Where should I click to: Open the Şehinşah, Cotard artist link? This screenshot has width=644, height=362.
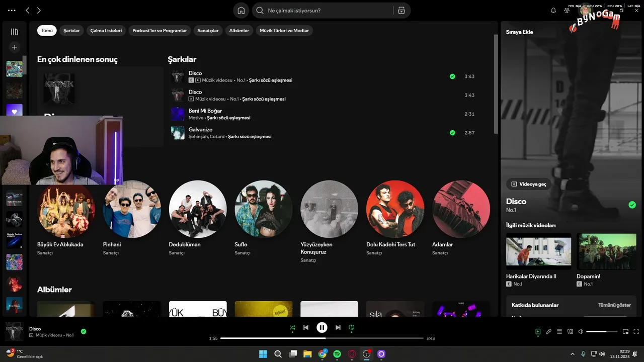[206, 137]
